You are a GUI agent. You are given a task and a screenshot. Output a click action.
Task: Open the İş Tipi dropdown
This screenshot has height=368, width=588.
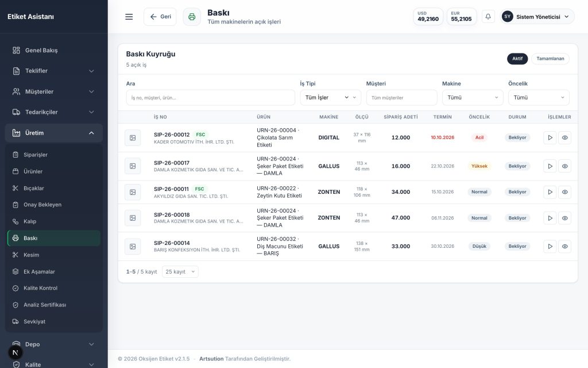(x=330, y=98)
